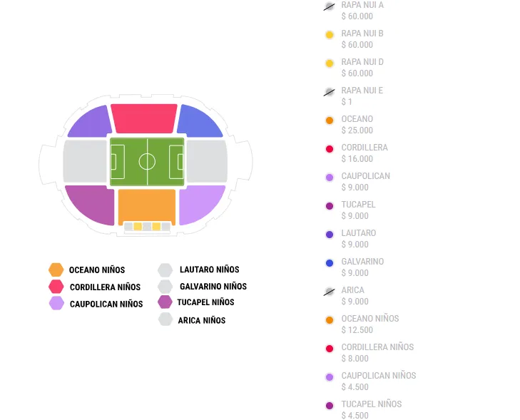The image size is (520, 420).
Task: Pick the Cordillera $16.000 ticket option
Action: tap(330, 149)
